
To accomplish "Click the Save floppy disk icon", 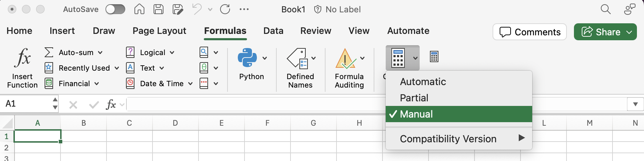I will [x=158, y=9].
